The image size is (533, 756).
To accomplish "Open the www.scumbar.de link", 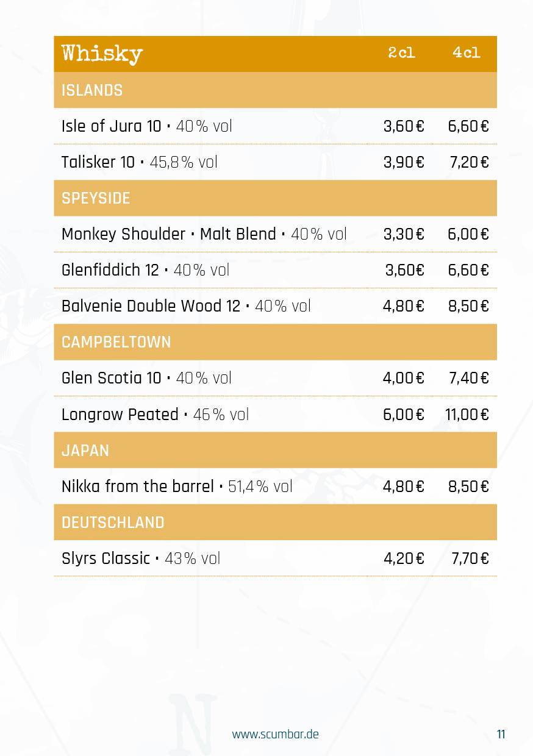I will pyautogui.click(x=275, y=734).
